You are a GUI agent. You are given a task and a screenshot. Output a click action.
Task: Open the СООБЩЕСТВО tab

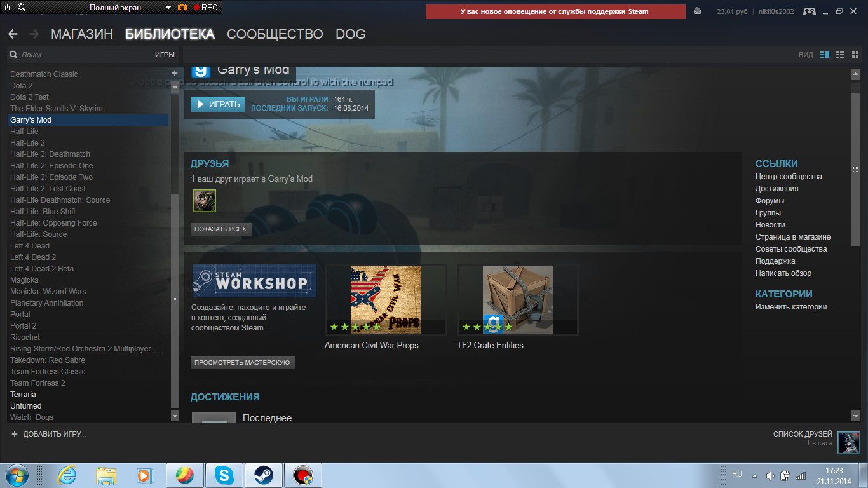[x=275, y=34]
